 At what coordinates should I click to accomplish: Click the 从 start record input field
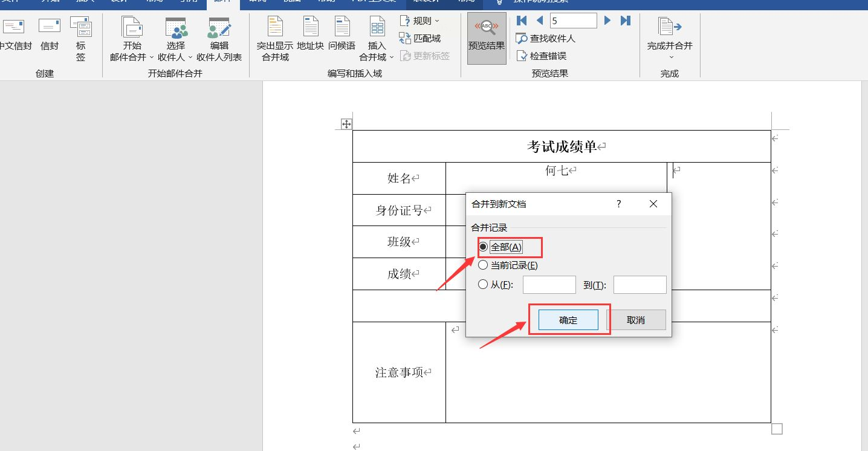coord(549,285)
